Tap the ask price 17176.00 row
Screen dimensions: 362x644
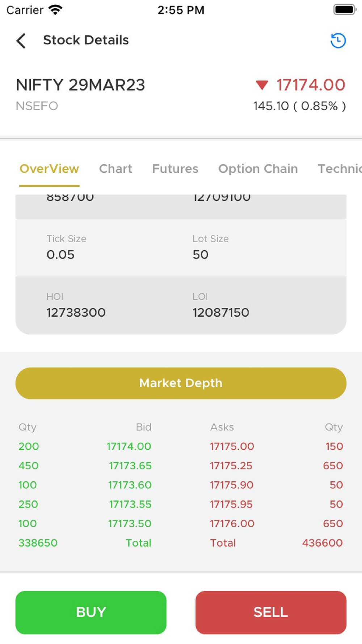point(232,524)
